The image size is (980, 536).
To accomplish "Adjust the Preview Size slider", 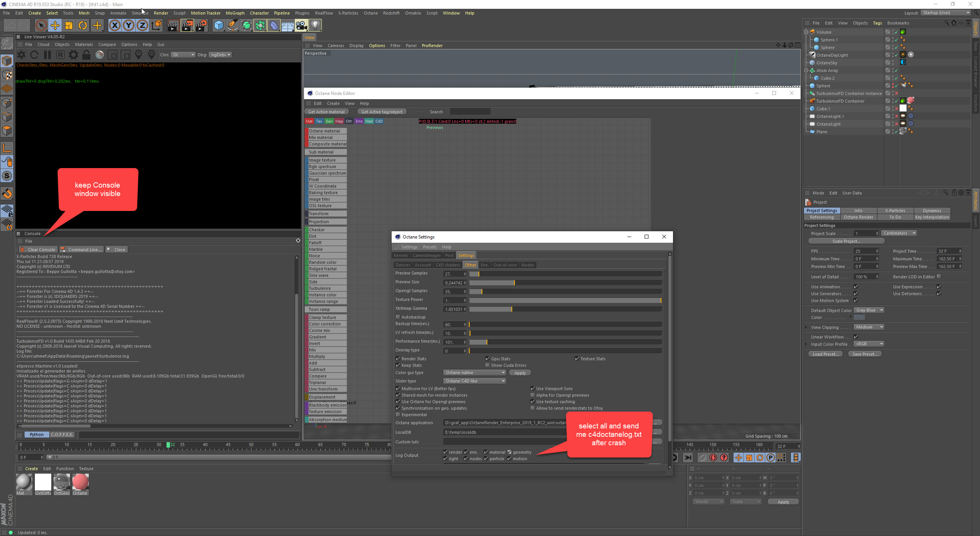I will coord(514,283).
